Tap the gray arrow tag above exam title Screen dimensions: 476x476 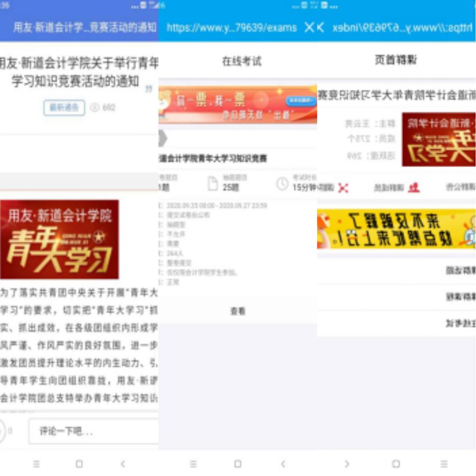click(x=163, y=138)
